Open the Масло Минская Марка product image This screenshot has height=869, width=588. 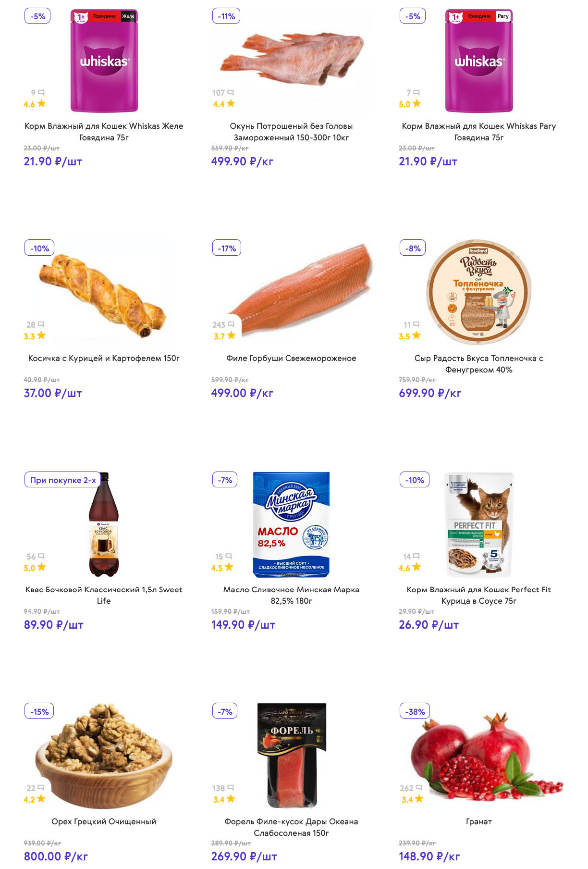(x=291, y=524)
